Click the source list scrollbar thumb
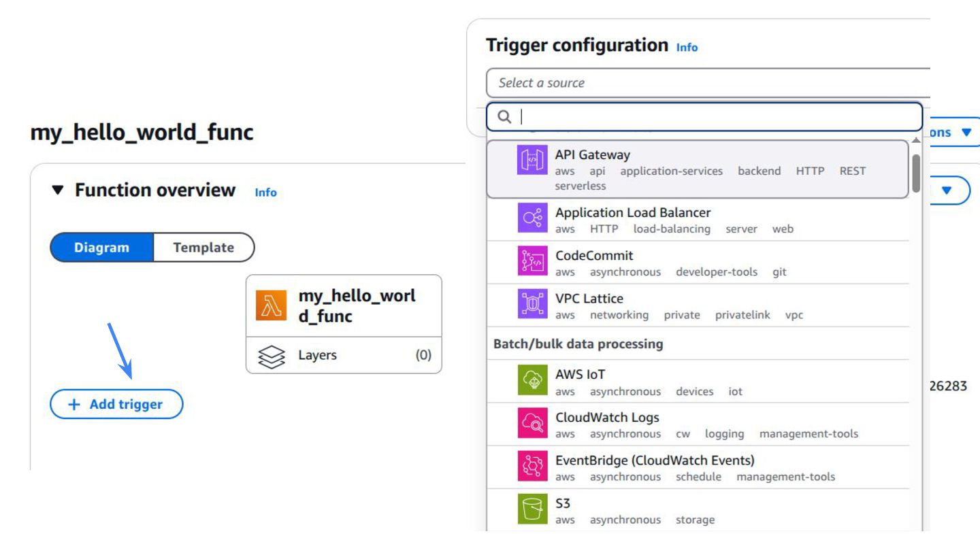The image size is (980, 551). pyautogui.click(x=916, y=173)
